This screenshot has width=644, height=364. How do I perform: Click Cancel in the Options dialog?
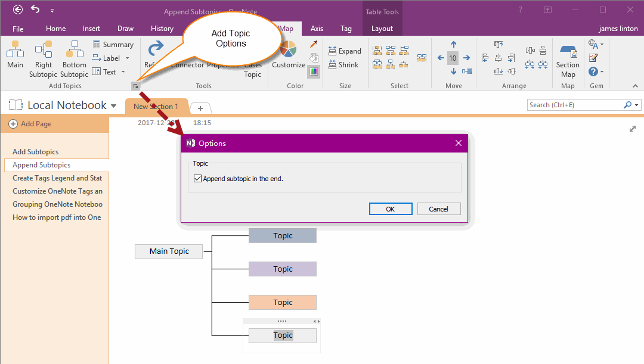coord(439,209)
